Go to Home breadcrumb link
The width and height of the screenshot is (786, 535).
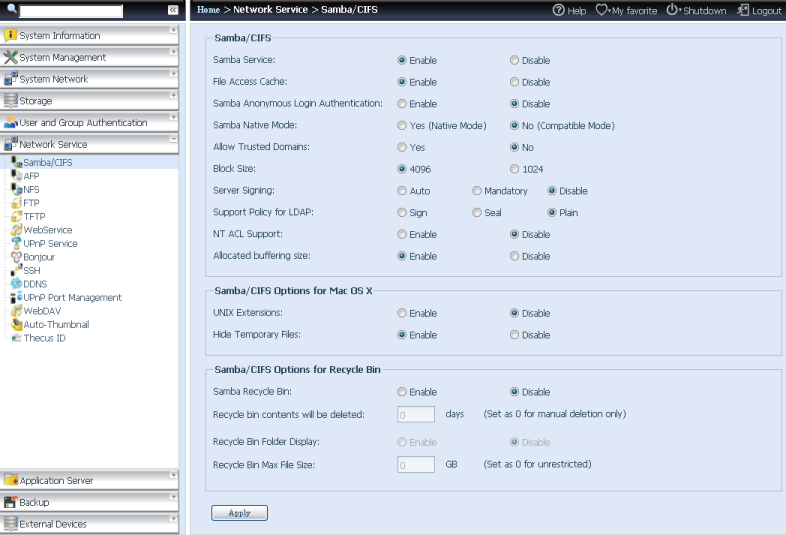coord(208,10)
